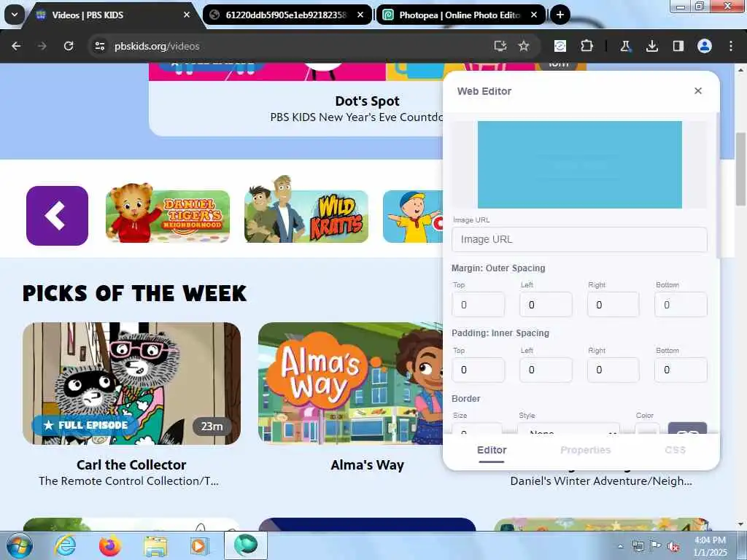Image resolution: width=747 pixels, height=560 pixels.
Task: Close the 61220ddb5f905e1eb92182358 tab
Action: 360,15
